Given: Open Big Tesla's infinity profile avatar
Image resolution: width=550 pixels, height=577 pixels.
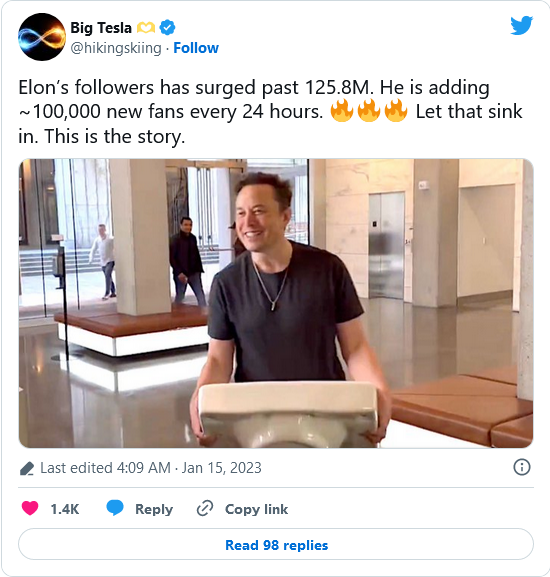Looking at the screenshot, I should pos(42,37).
